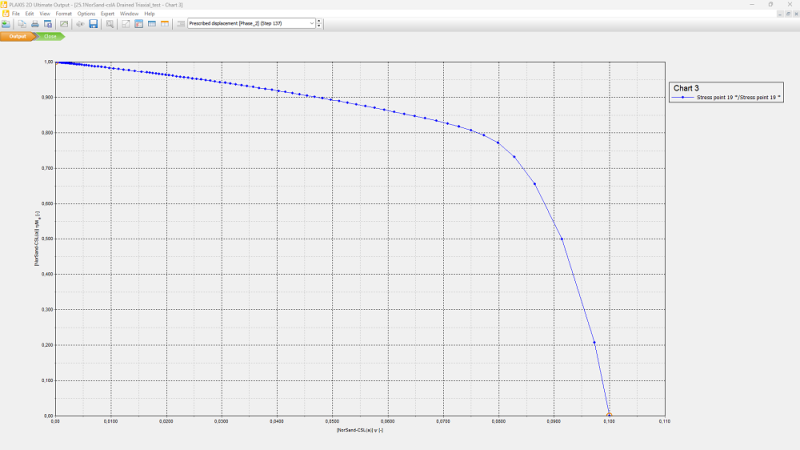
Task: Click the green Close tab
Action: (49, 36)
